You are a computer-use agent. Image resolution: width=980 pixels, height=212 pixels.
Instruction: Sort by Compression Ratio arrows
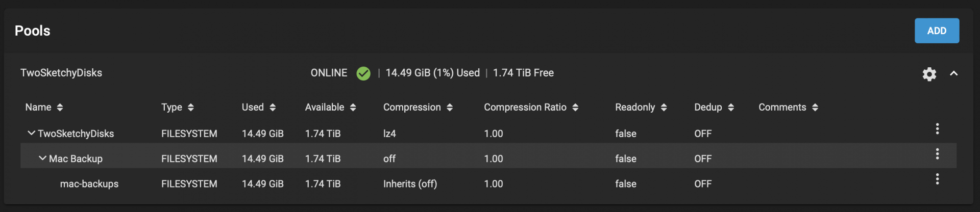click(x=575, y=107)
